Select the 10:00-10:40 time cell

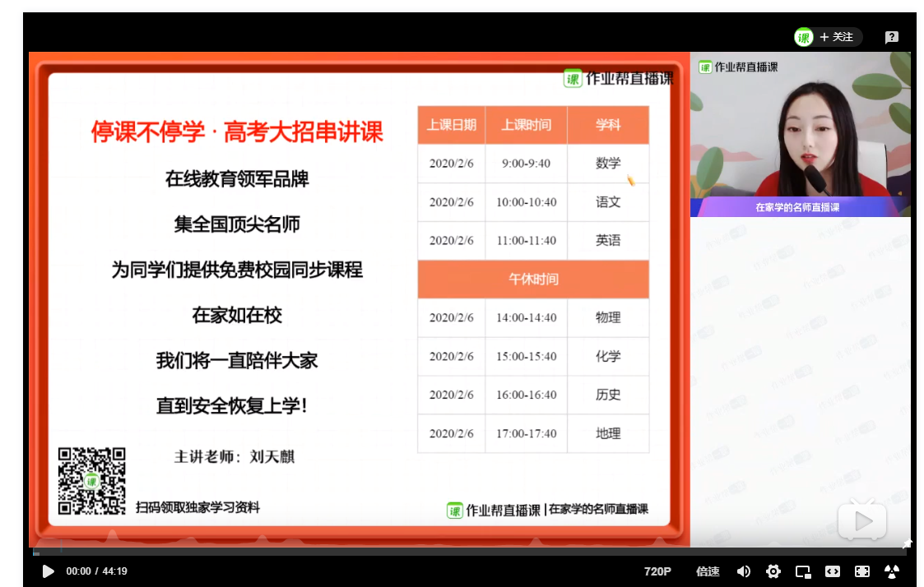coord(527,202)
